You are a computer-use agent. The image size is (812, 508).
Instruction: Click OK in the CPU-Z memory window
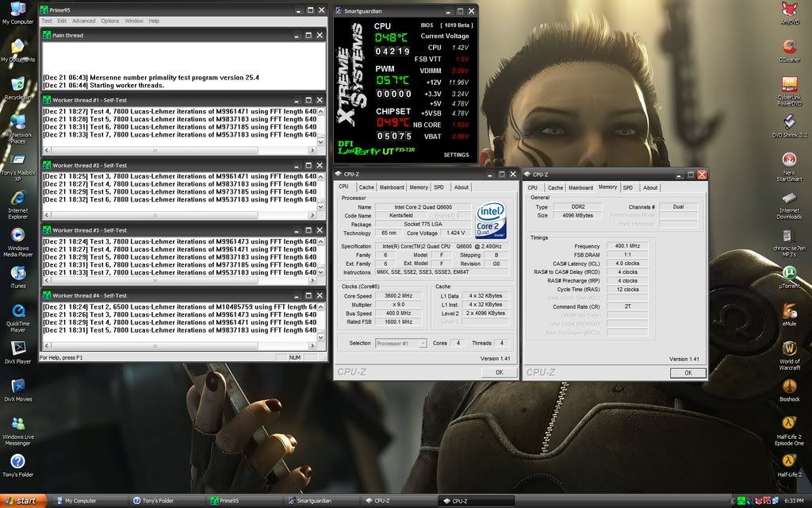[x=688, y=373]
